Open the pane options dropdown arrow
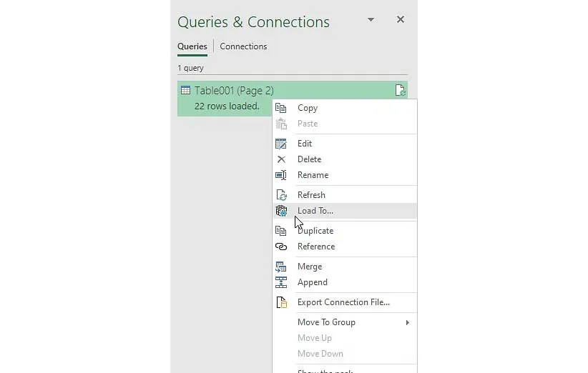The image size is (588, 373). tap(371, 20)
